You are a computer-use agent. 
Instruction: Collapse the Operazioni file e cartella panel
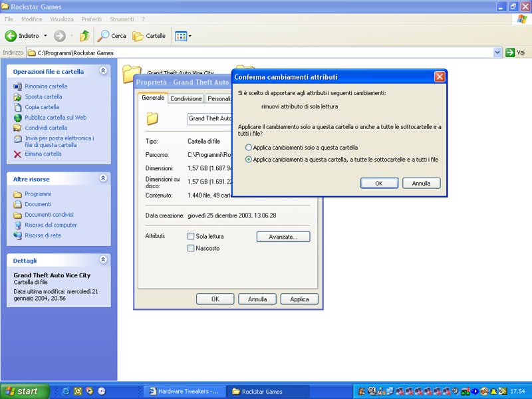(x=103, y=71)
